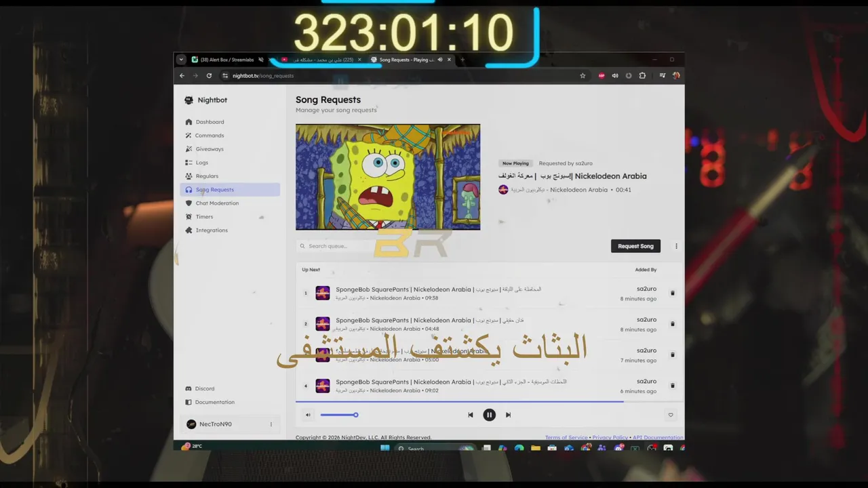Skip to next song
The height and width of the screenshot is (488, 868).
508,415
